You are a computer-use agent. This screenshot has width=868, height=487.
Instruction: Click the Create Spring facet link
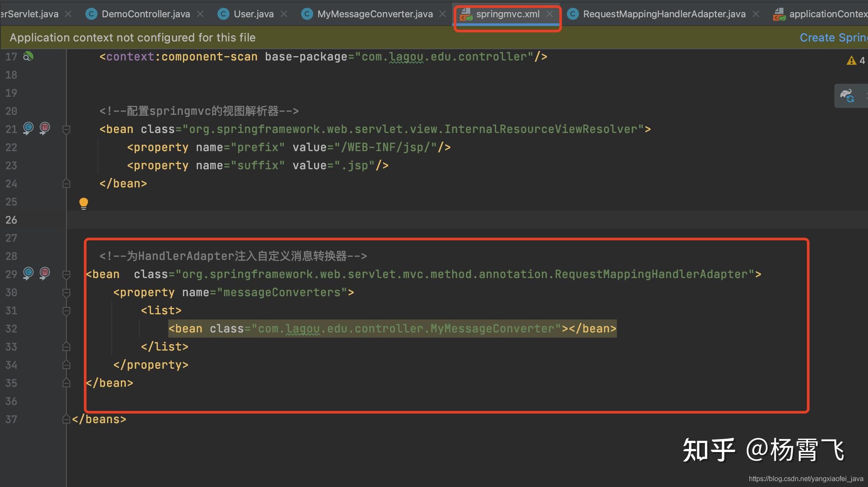pyautogui.click(x=833, y=38)
